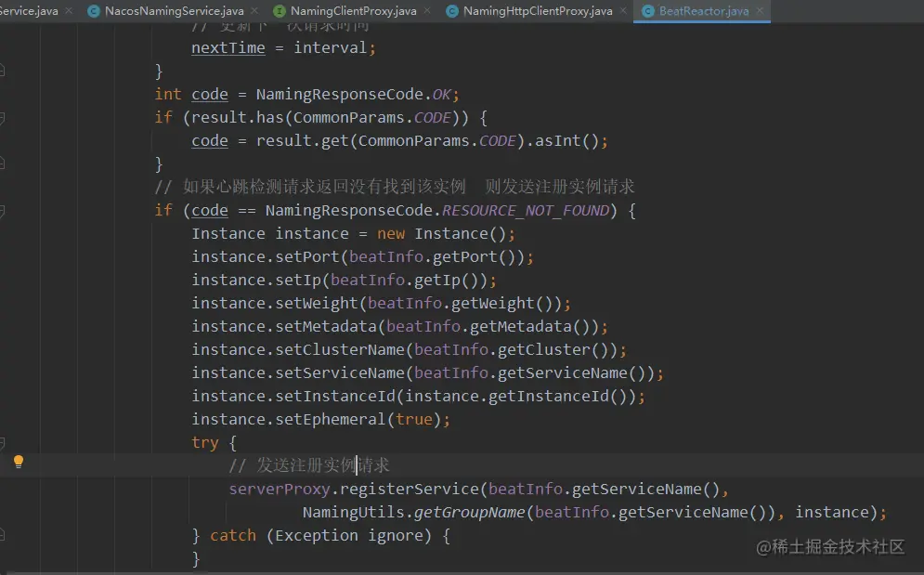This screenshot has width=924, height=575.
Task: Click the RESOURCE_NOT_FOUND constant
Action: coord(526,211)
